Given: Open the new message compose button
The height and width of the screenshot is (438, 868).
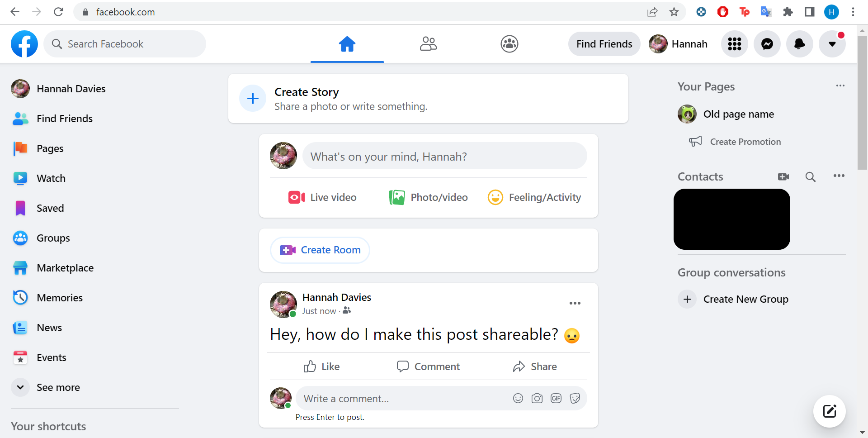Looking at the screenshot, I should pyautogui.click(x=830, y=411).
